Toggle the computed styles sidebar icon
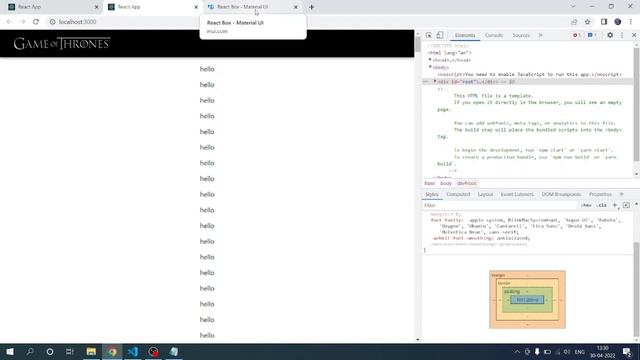This screenshot has width=640, height=360. click(x=626, y=205)
